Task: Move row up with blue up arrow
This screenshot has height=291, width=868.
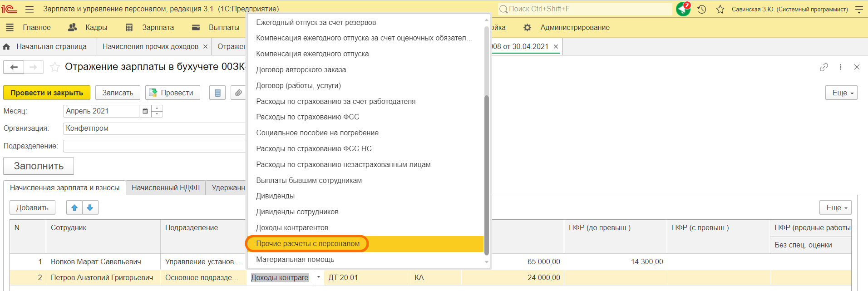Action: pos(74,207)
